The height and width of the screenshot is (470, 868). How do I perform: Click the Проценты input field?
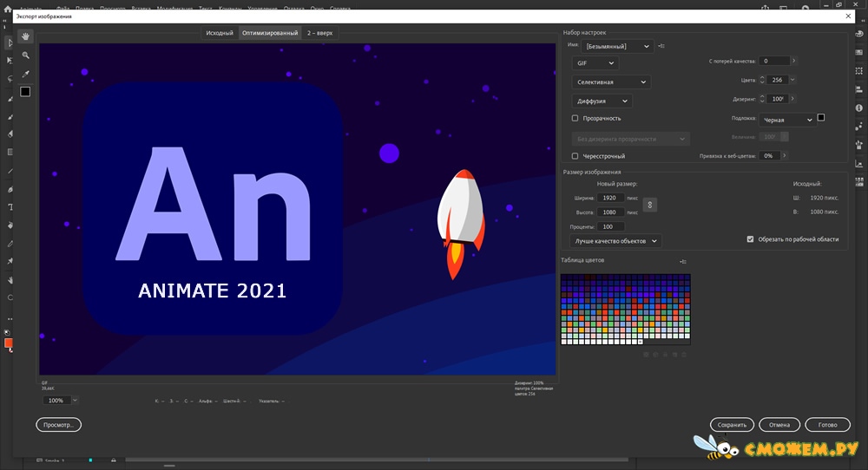(610, 226)
